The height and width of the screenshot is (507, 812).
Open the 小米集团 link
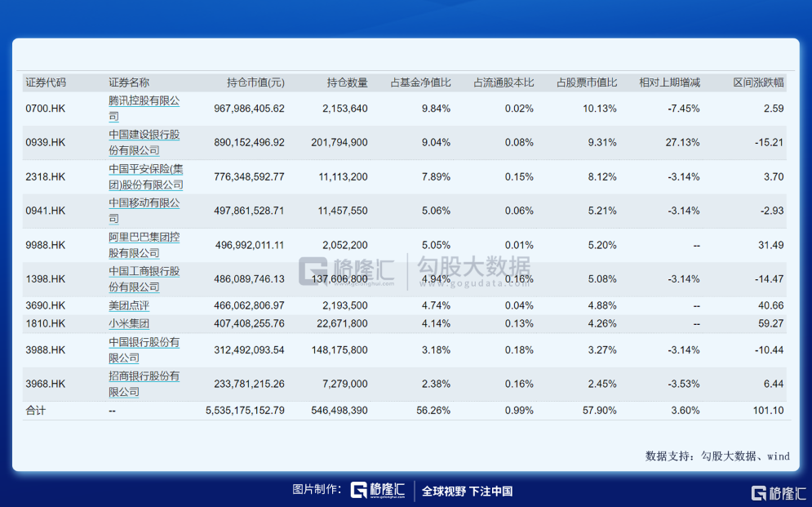point(129,323)
